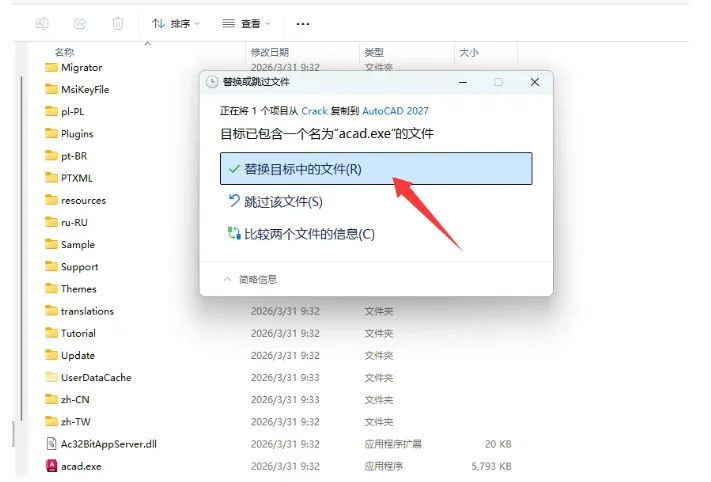Select the zh-CN folder icon
Image resolution: width=711 pixels, height=482 pixels.
[51, 399]
